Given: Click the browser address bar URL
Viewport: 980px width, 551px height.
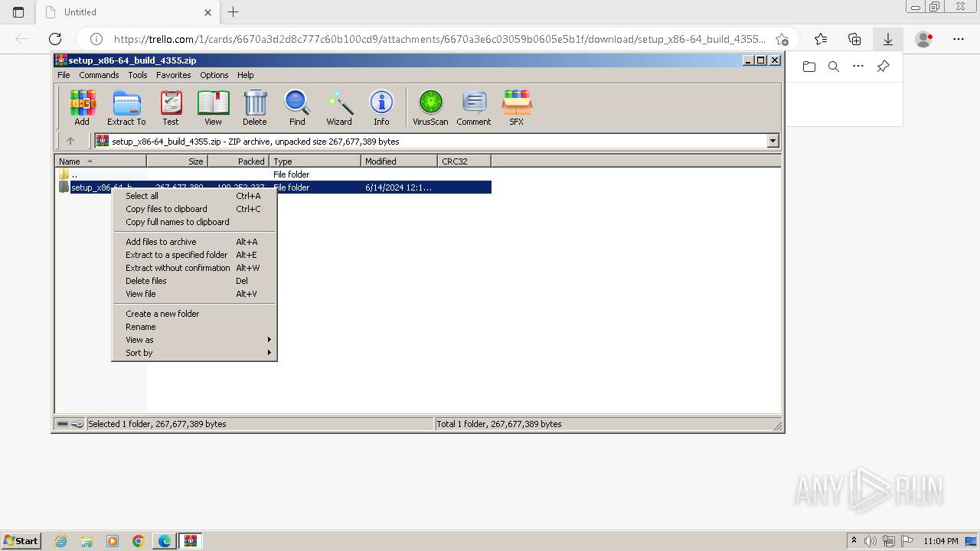Looking at the screenshot, I should (x=439, y=39).
